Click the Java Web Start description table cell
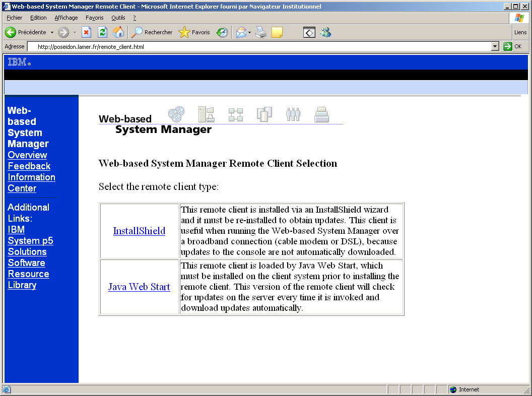 click(x=291, y=287)
